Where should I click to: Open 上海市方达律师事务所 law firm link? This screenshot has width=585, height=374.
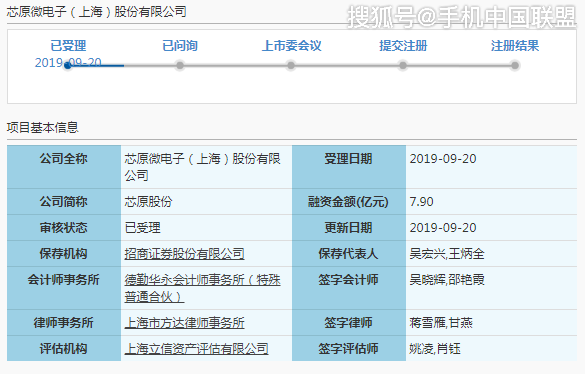[x=184, y=323]
